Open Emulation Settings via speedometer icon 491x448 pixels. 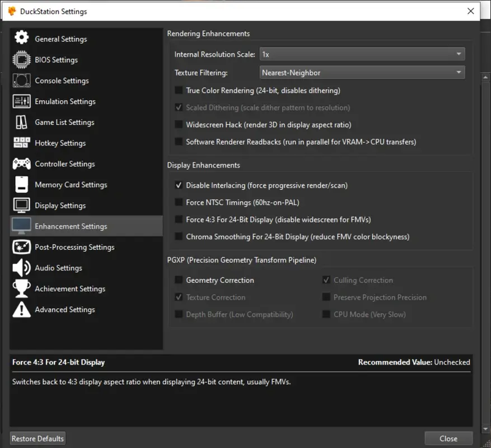(x=21, y=101)
